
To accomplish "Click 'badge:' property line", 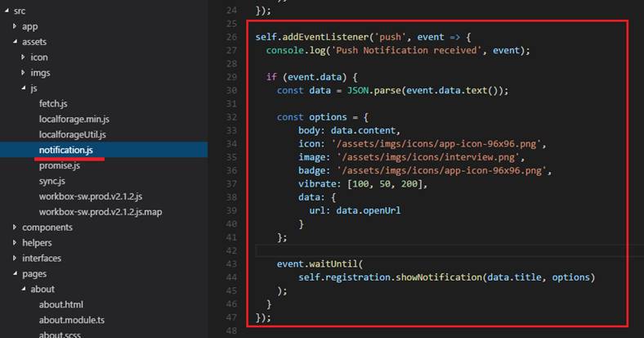I will (x=425, y=170).
